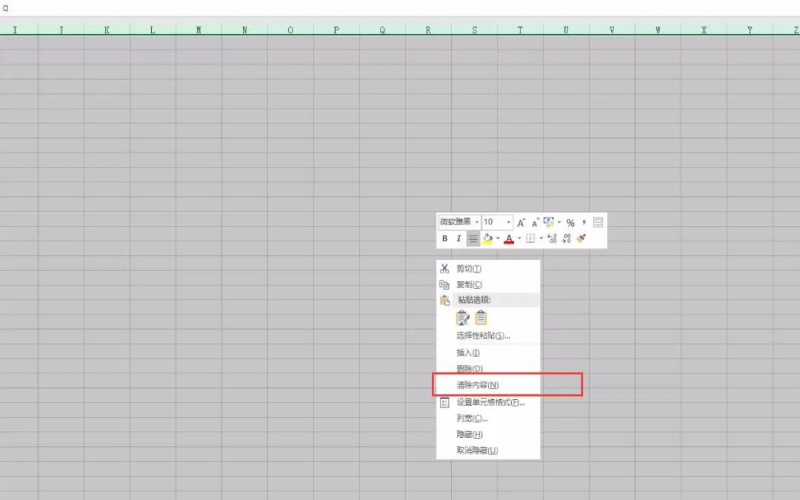This screenshot has height=500, width=800.
Task: Click 设置单元格格式(F)... menu entry
Action: click(490, 402)
